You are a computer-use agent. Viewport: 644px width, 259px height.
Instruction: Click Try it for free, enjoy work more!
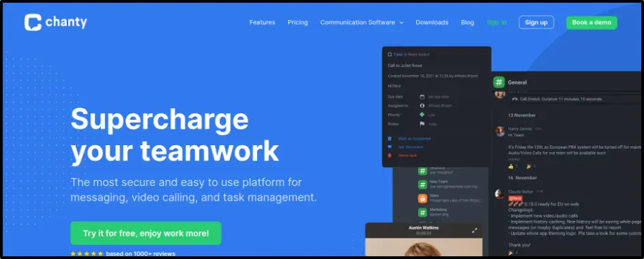pos(146,233)
